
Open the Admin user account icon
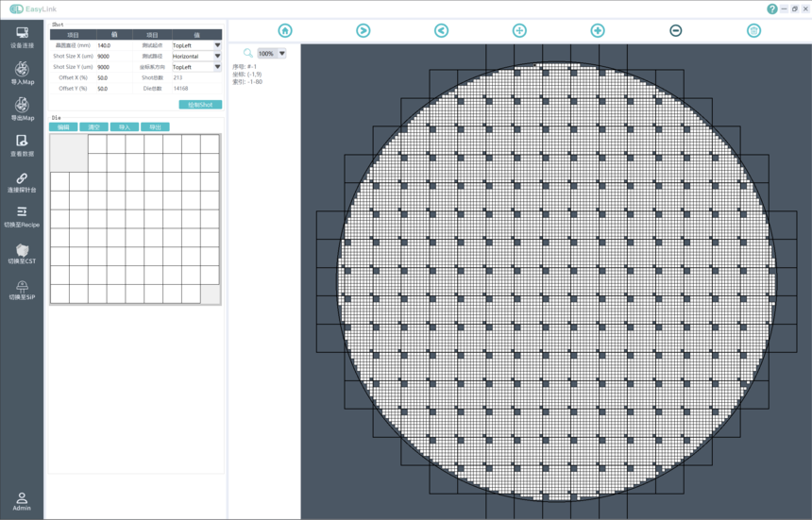tap(22, 501)
